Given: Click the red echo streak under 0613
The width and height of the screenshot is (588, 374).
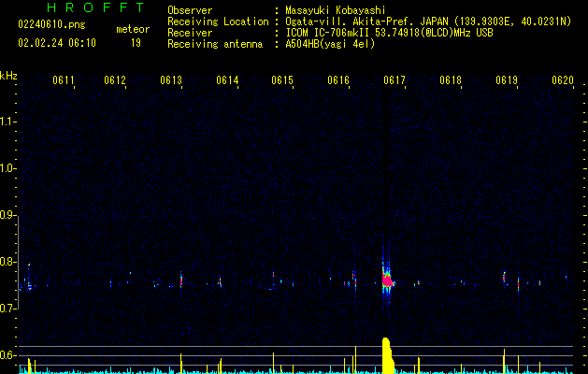Looking at the screenshot, I should 181,281.
